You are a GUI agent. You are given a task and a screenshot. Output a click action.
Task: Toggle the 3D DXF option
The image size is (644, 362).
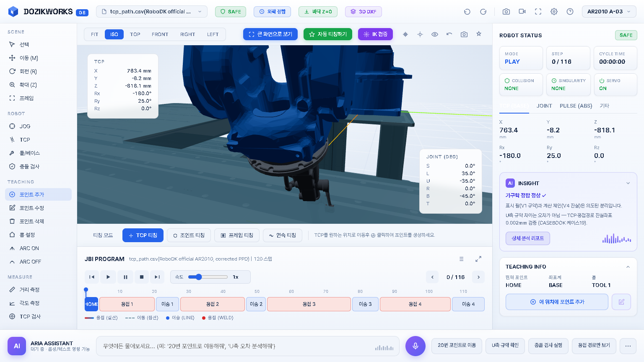pos(363,12)
